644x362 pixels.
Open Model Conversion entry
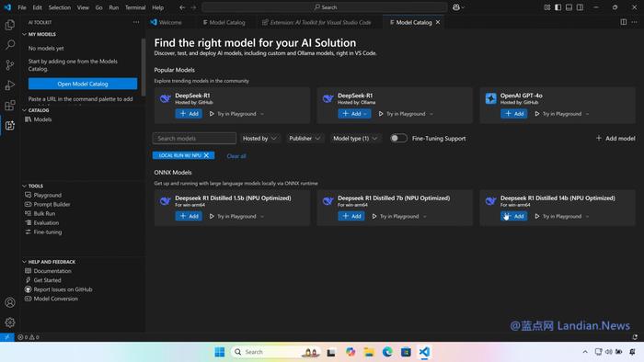click(55, 299)
